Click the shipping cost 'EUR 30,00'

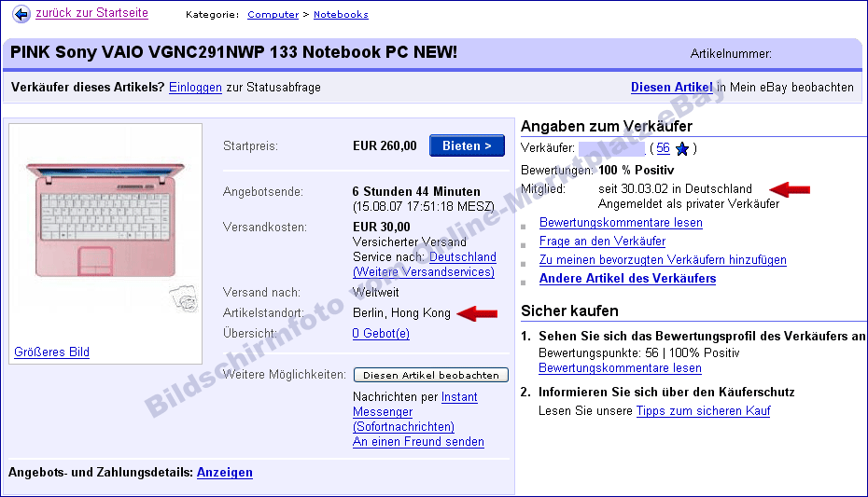tap(382, 228)
